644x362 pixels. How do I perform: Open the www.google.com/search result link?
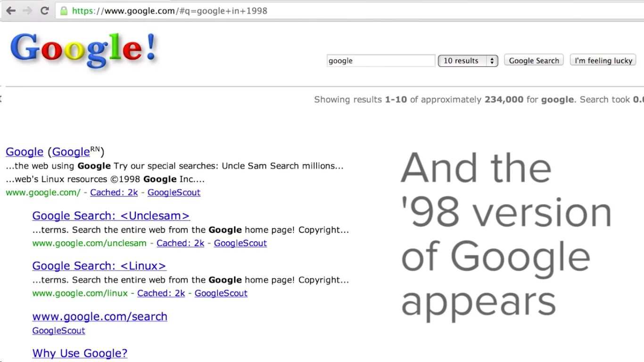coord(99,317)
